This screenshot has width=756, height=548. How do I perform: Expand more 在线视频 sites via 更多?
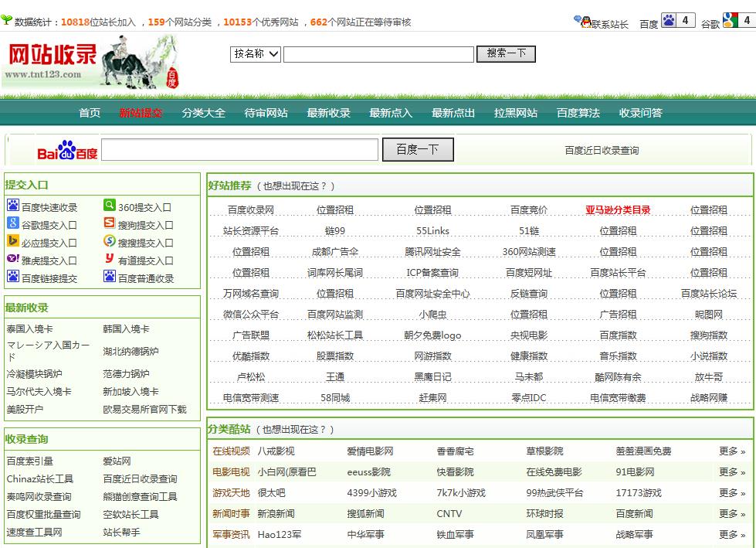point(732,451)
